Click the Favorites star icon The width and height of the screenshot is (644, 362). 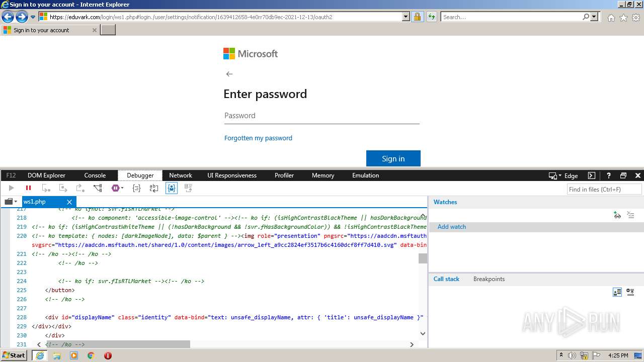(x=623, y=18)
